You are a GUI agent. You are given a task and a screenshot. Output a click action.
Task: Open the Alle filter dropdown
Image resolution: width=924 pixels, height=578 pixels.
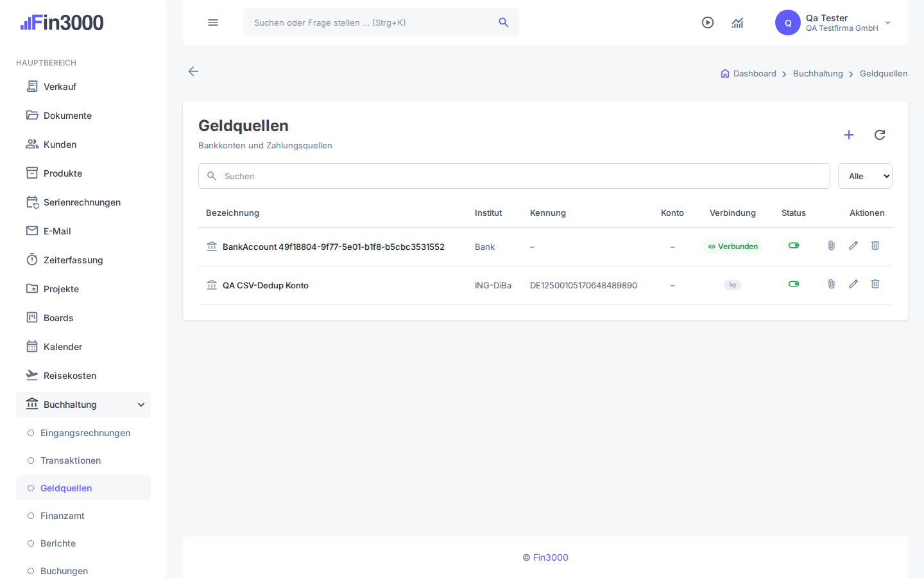(x=865, y=176)
